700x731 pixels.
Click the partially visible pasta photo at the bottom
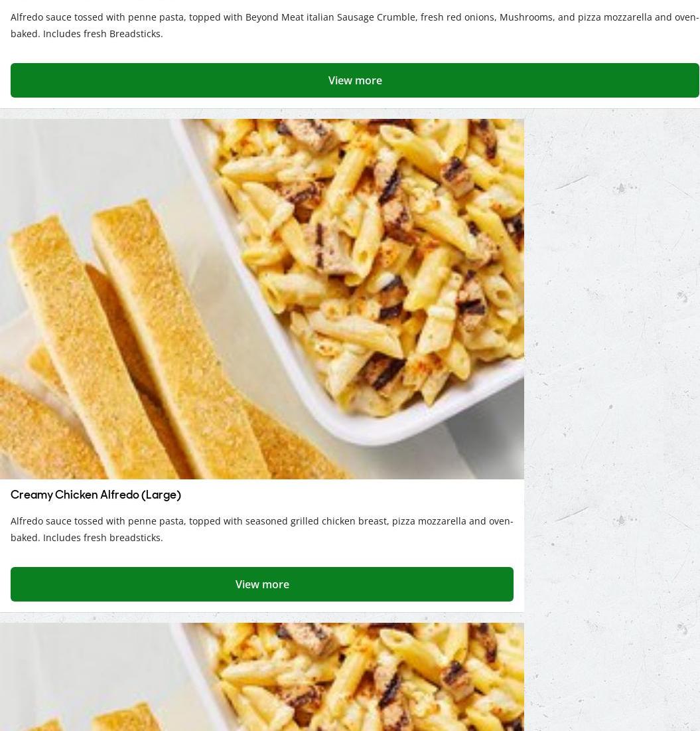click(x=262, y=677)
